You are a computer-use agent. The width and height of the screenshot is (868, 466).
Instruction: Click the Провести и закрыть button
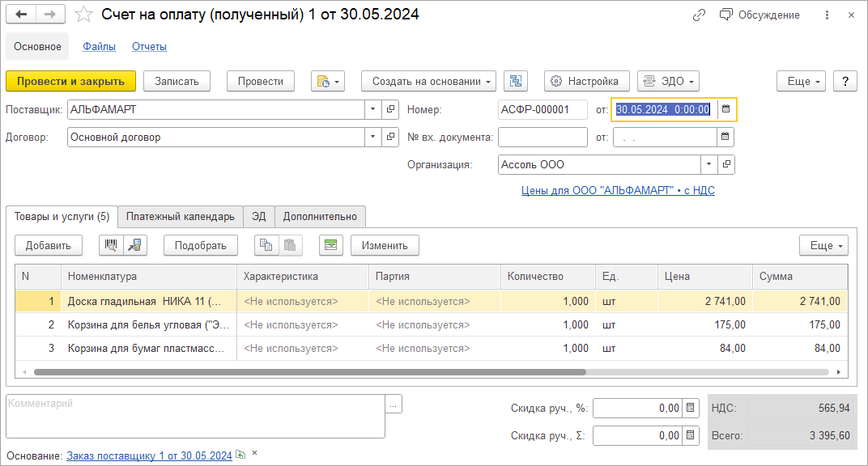tap(71, 81)
